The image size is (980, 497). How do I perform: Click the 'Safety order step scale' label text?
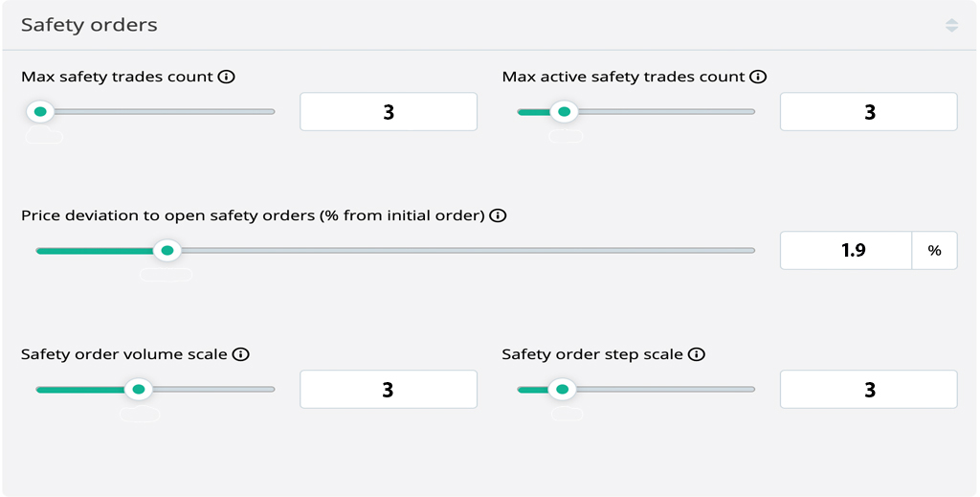tap(592, 354)
